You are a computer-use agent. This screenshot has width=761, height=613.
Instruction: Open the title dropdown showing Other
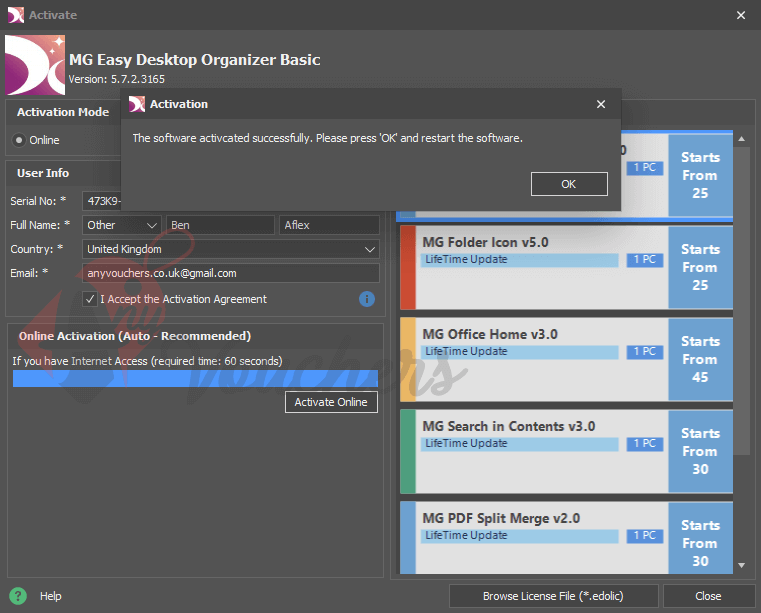[122, 225]
